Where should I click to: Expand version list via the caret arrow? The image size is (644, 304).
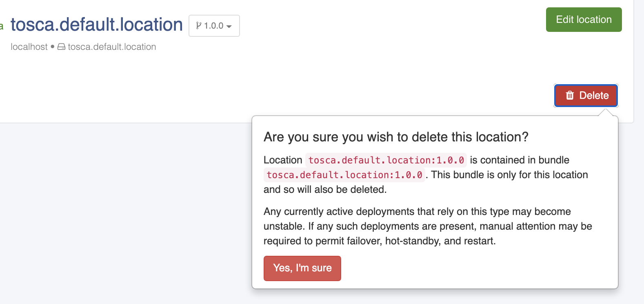pyautogui.click(x=229, y=27)
